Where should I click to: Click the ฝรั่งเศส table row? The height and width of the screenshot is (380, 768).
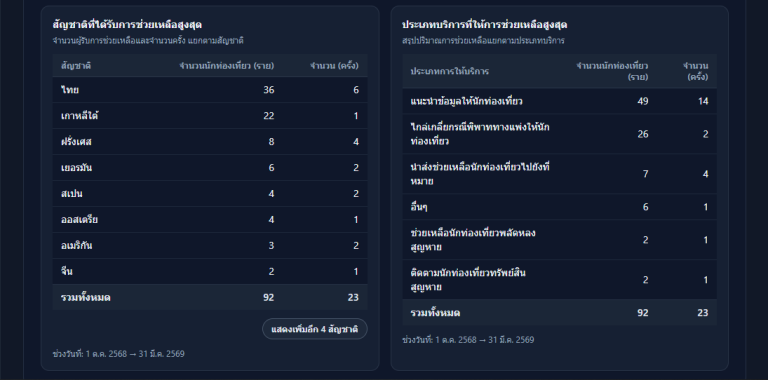pyautogui.click(x=210, y=142)
